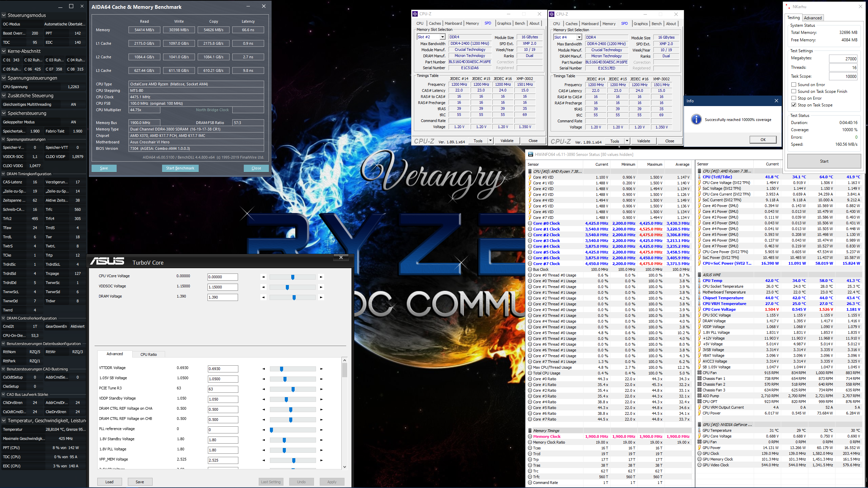Click the blue info icon in Info dialog
The height and width of the screenshot is (488, 868).
(696, 119)
